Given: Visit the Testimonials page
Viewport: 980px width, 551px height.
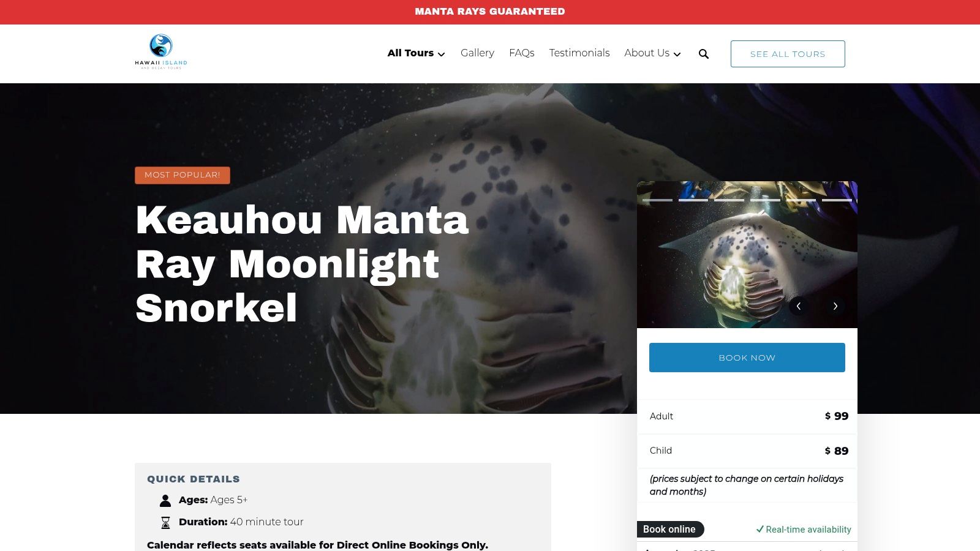Looking at the screenshot, I should point(579,53).
